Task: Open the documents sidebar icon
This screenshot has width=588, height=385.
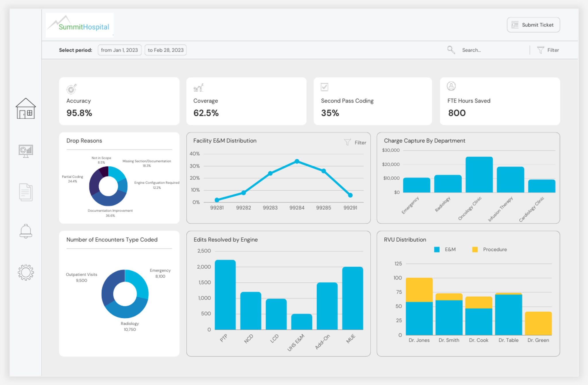Action: pos(26,192)
